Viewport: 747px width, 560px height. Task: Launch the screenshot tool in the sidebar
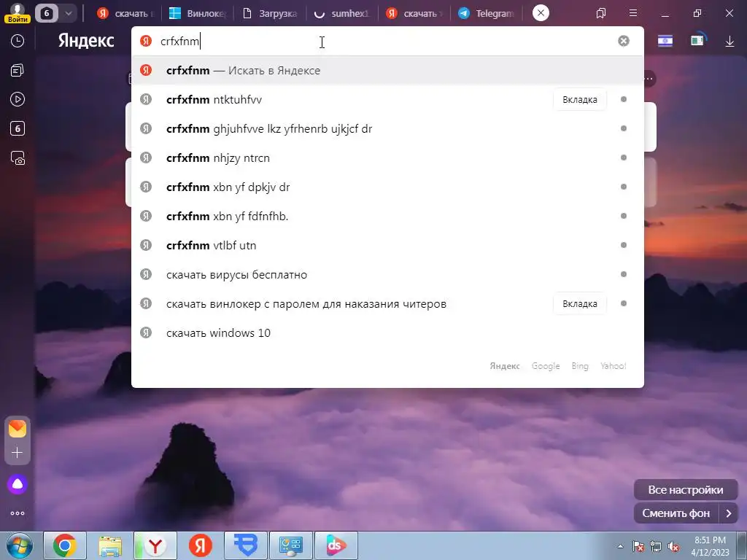(18, 158)
